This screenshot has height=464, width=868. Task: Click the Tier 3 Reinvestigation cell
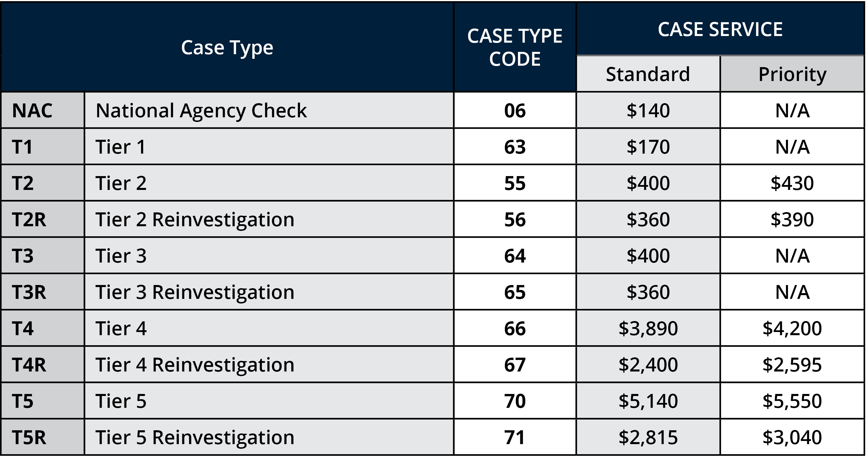pyautogui.click(x=195, y=292)
